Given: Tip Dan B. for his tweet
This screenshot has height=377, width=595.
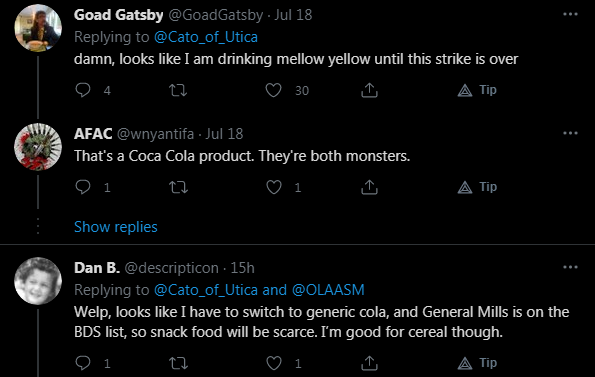Looking at the screenshot, I should tap(477, 363).
